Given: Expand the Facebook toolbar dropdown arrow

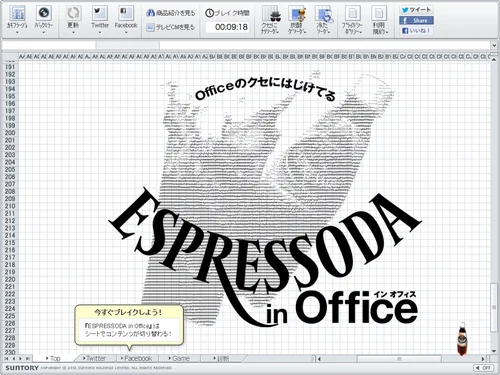Looking at the screenshot, I should tap(126, 33).
